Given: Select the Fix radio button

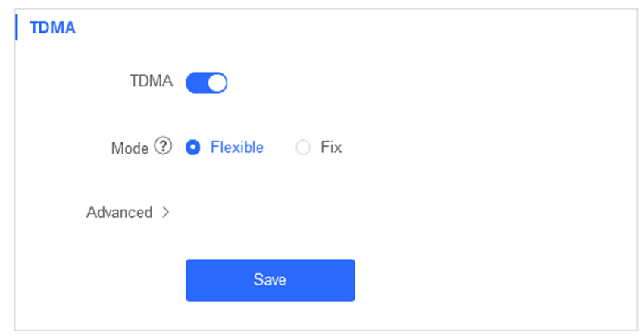Looking at the screenshot, I should (x=303, y=148).
